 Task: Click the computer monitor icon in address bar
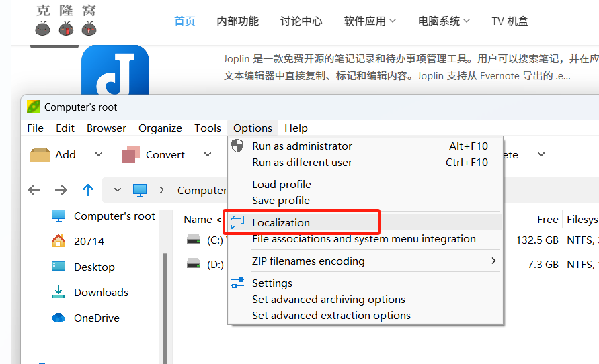coord(140,190)
